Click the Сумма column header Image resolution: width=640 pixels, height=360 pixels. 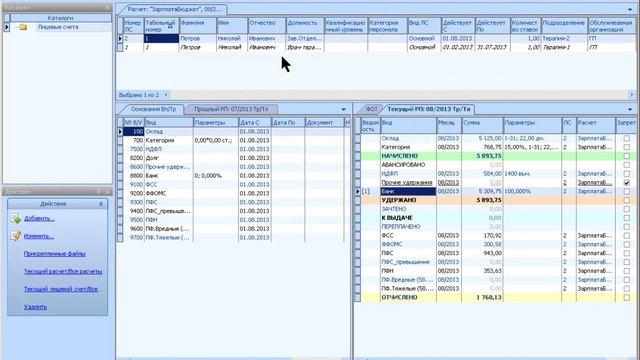(x=482, y=126)
